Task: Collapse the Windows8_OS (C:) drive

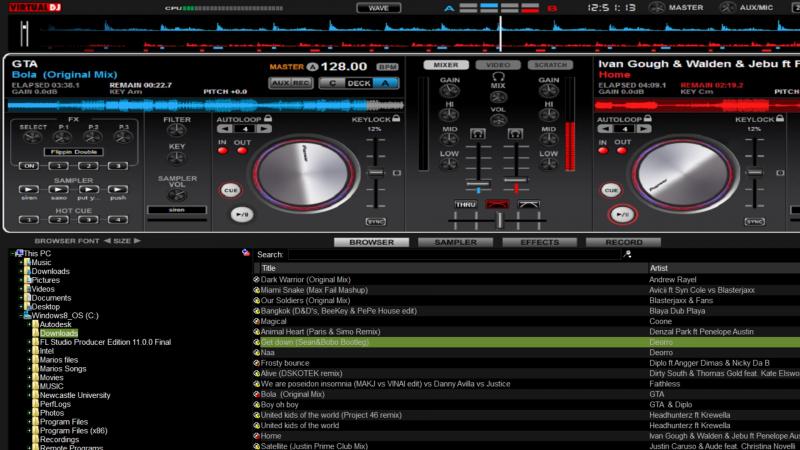Action: click(x=21, y=316)
